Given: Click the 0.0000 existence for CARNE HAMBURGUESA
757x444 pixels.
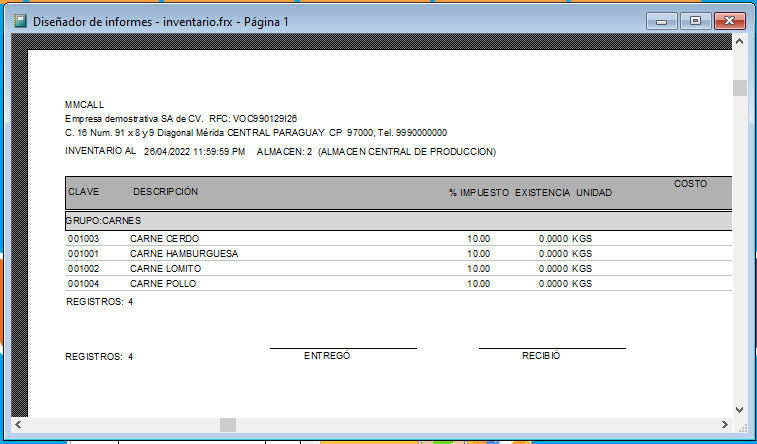Looking at the screenshot, I should pyautogui.click(x=553, y=253).
